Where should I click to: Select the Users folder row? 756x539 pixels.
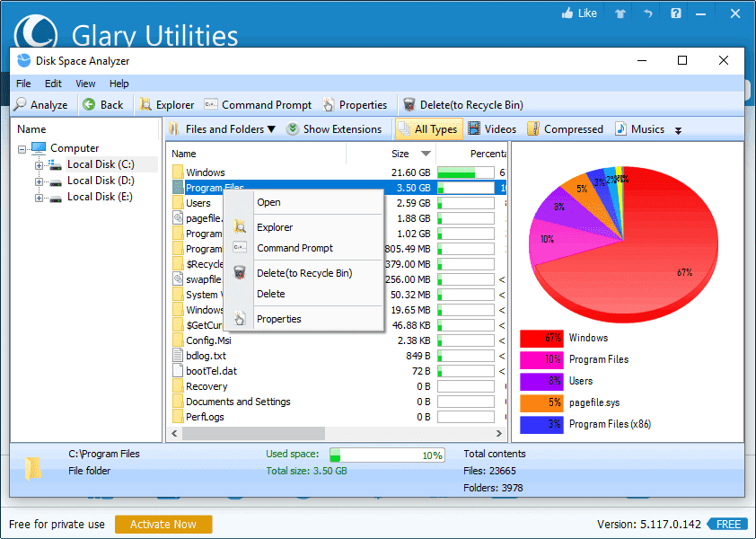coord(338,203)
